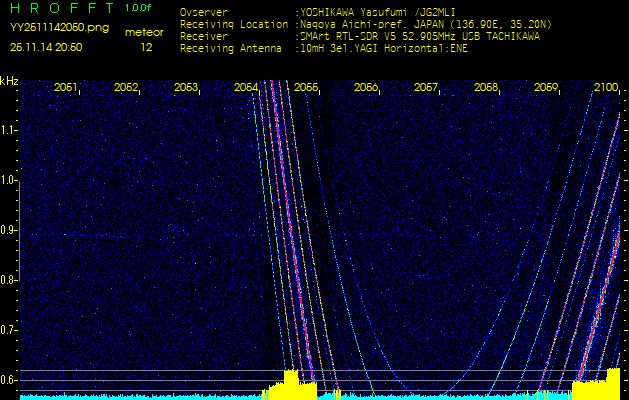
Task: Click the 25.11.14 20:50 timestamp
Action: click(46, 47)
